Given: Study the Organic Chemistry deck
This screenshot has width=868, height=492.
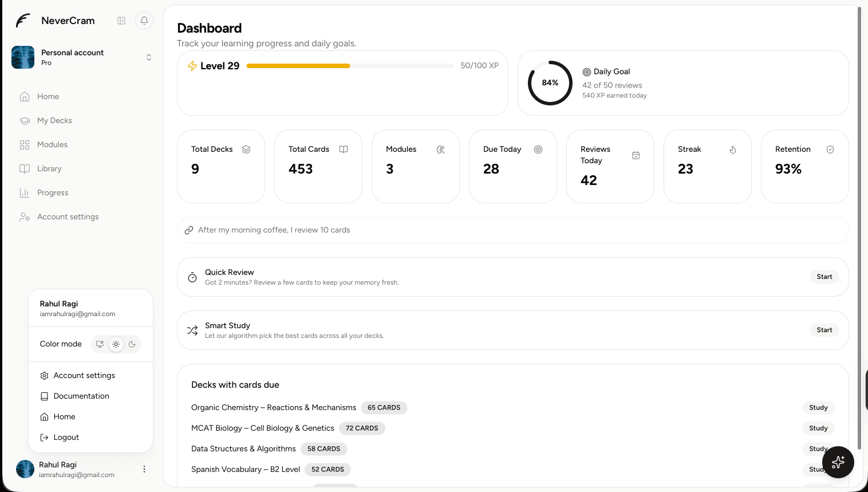Looking at the screenshot, I should [x=818, y=408].
